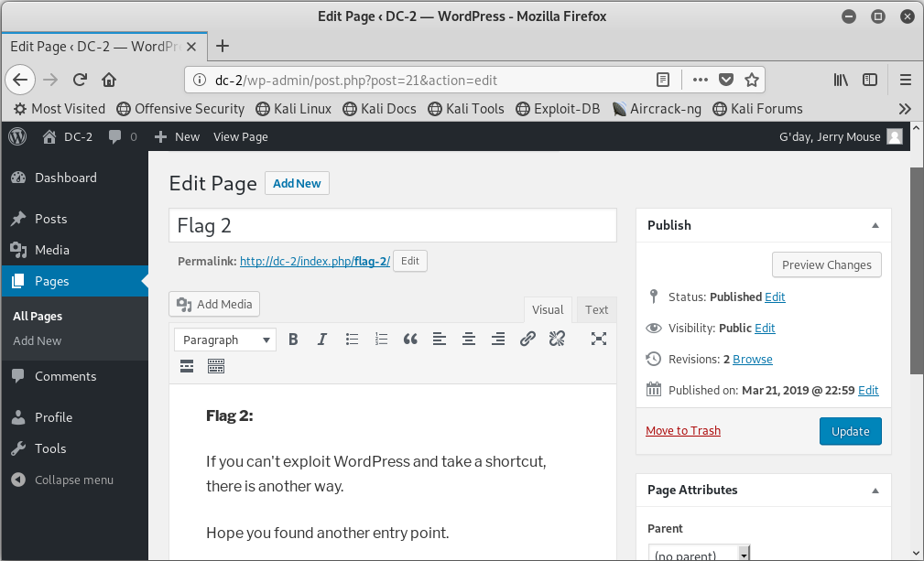The image size is (924, 561).
Task: Align text left
Action: (440, 340)
